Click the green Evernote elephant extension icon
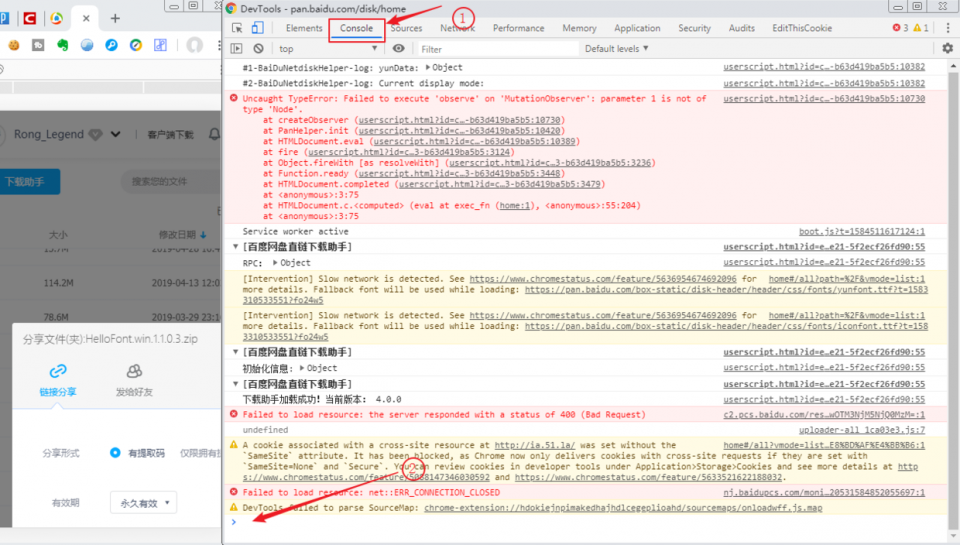This screenshot has height=545, width=960. click(62, 45)
